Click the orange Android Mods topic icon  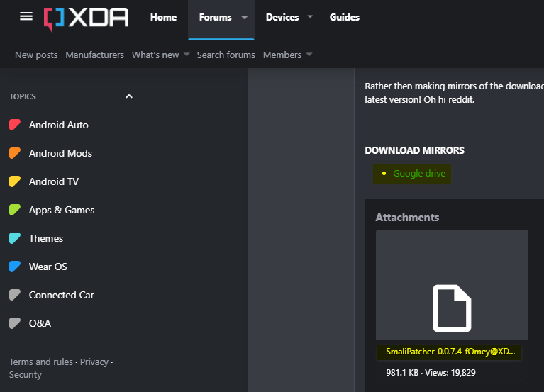tap(15, 153)
